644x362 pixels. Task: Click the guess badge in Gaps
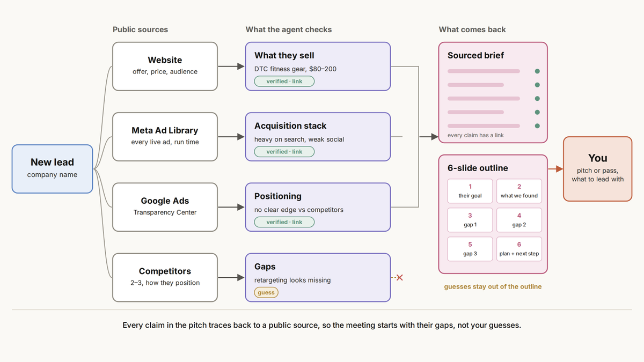266,292
